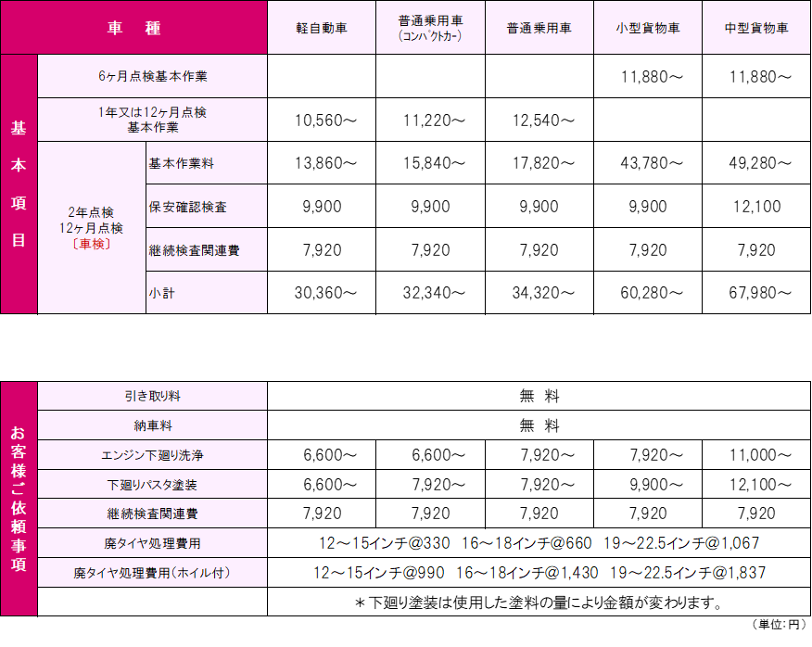The image size is (812, 647).
Task: Select the エンジン下廻り洗浄 row label
Action: coord(152,455)
